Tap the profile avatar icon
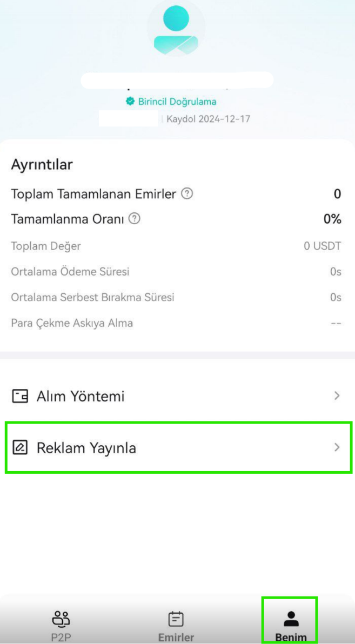The height and width of the screenshot is (644, 355). [176, 29]
